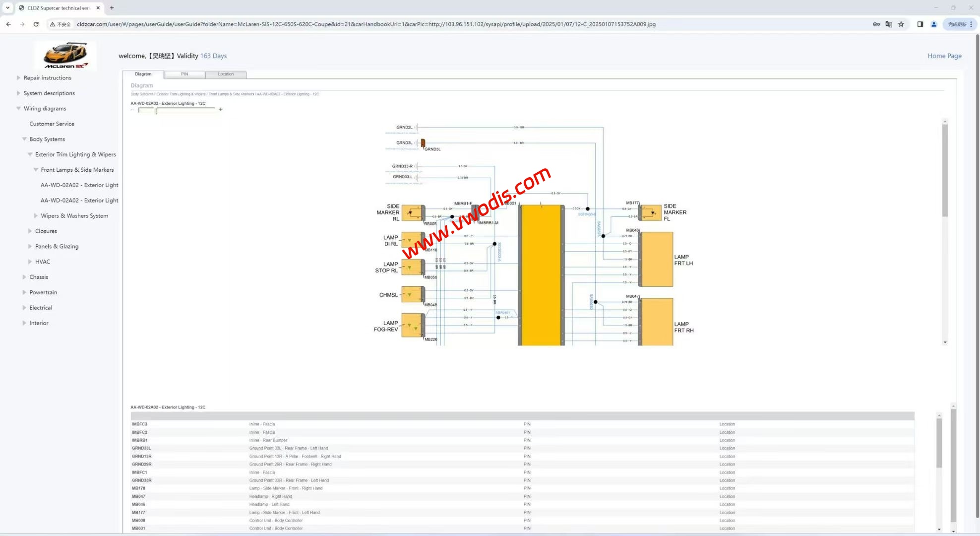This screenshot has width=980, height=536.
Task: Go back with browser back arrow
Action: (x=8, y=24)
